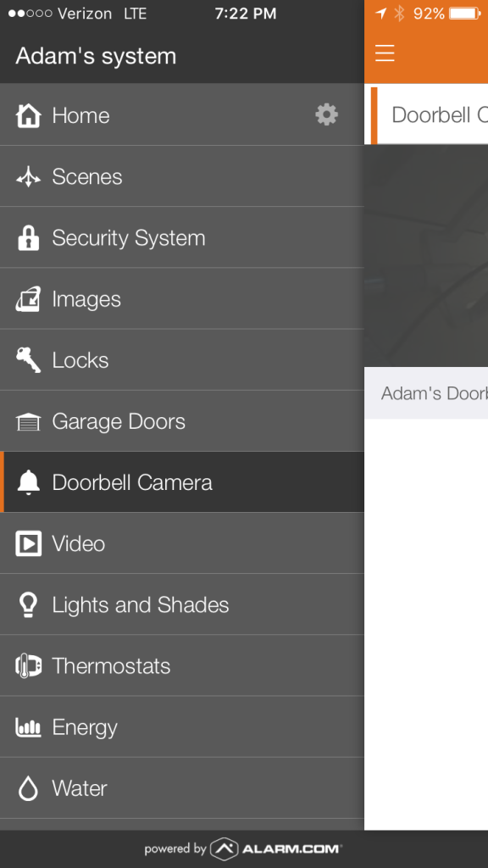The height and width of the screenshot is (868, 488).
Task: Collapse sidebar using hamburger menu icon
Action: point(385,53)
